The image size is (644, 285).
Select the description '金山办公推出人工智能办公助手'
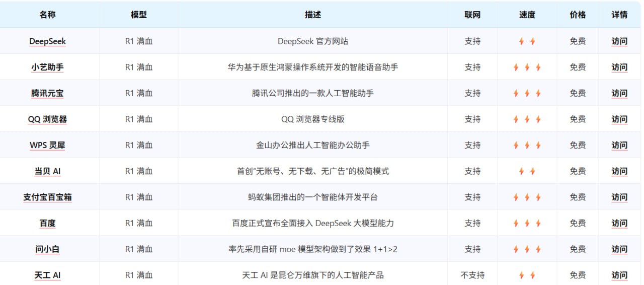(x=312, y=146)
